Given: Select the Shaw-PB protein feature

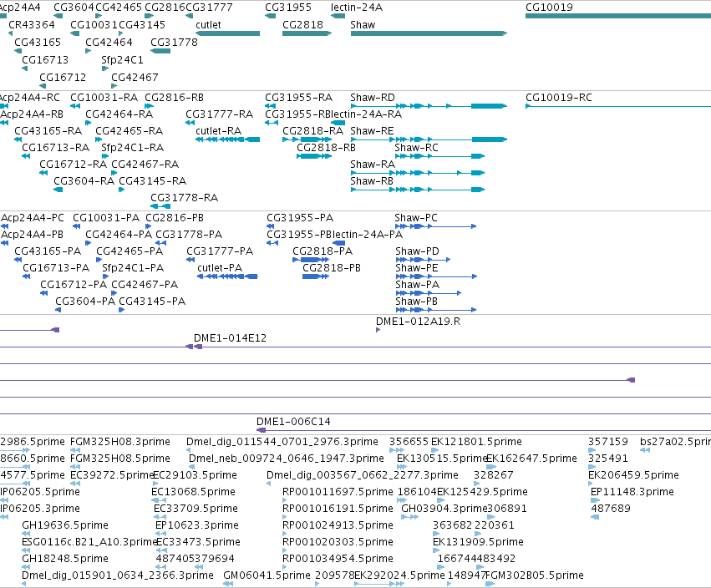Looking at the screenshot, I should coord(436,310).
